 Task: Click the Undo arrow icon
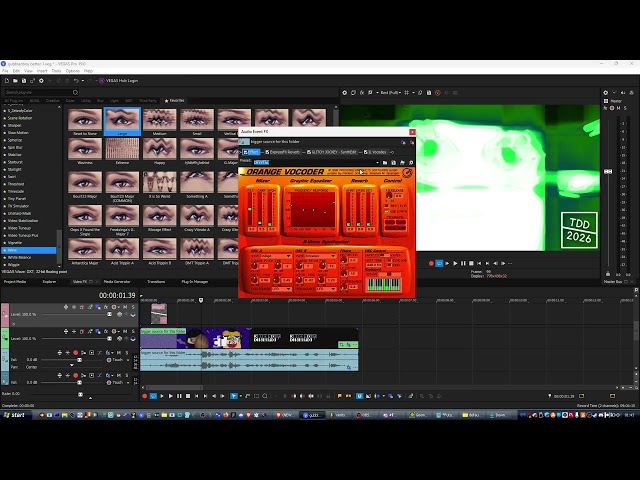76,81
